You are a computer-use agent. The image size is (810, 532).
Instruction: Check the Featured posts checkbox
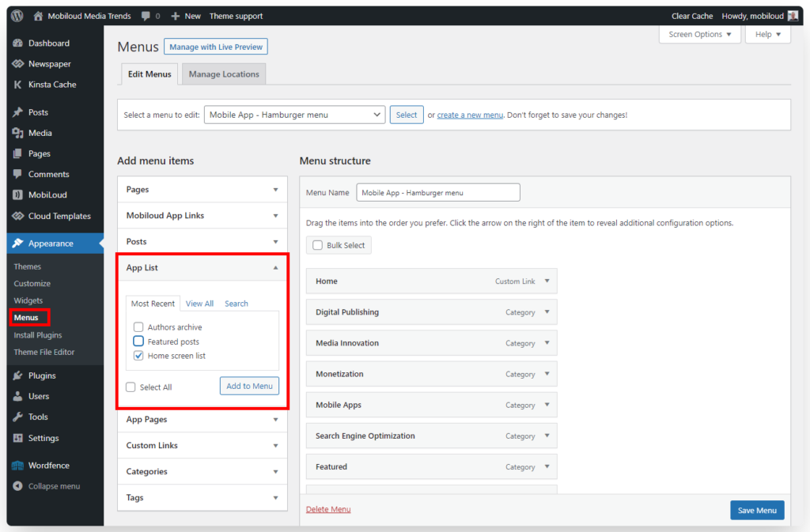(138, 341)
